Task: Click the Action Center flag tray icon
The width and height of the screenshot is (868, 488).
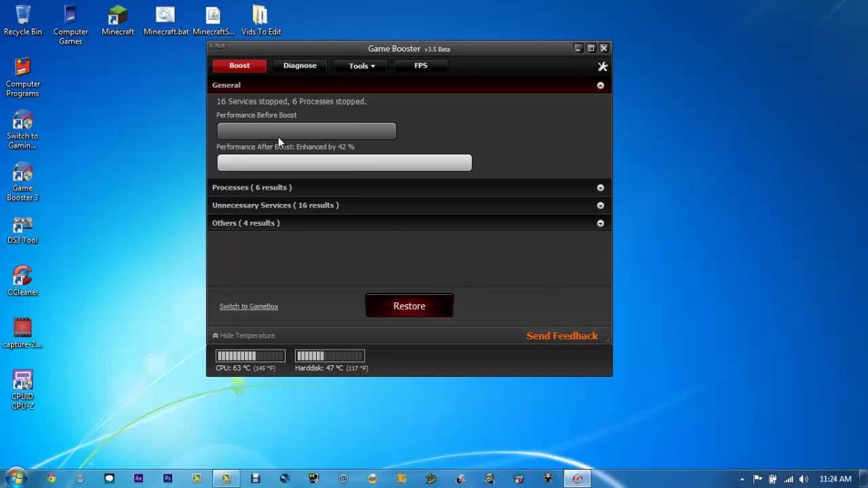Action: point(758,479)
